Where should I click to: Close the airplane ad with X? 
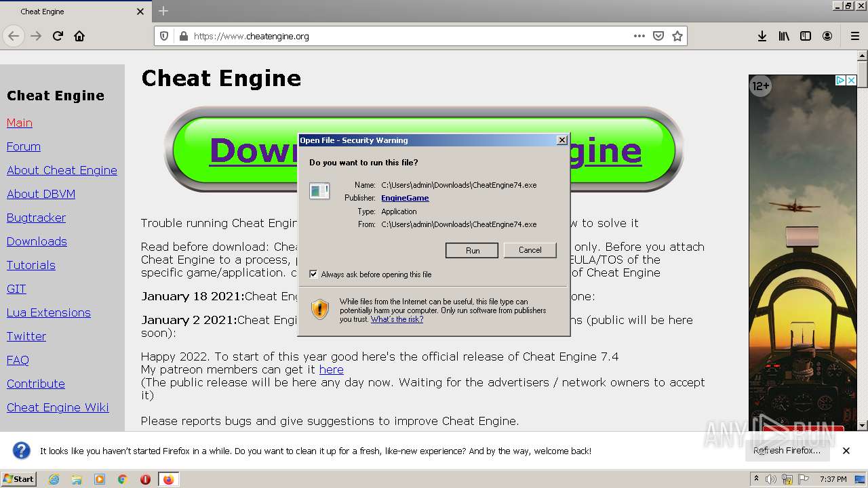[852, 80]
